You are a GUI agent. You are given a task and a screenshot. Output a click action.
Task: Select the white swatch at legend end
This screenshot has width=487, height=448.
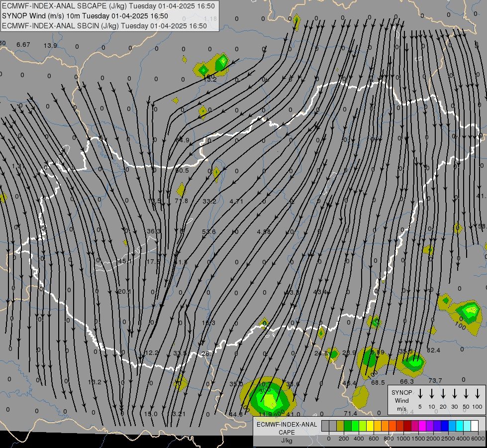pos(475,426)
